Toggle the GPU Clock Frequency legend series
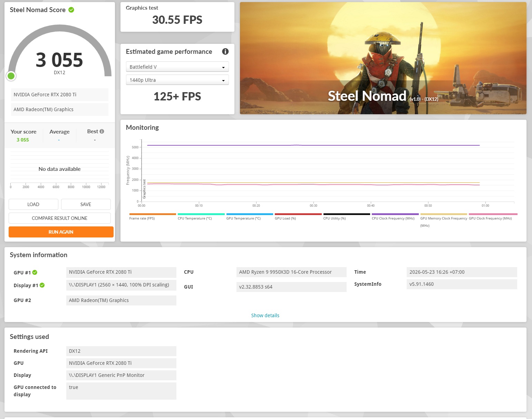This screenshot has height=419, width=532. [493, 217]
